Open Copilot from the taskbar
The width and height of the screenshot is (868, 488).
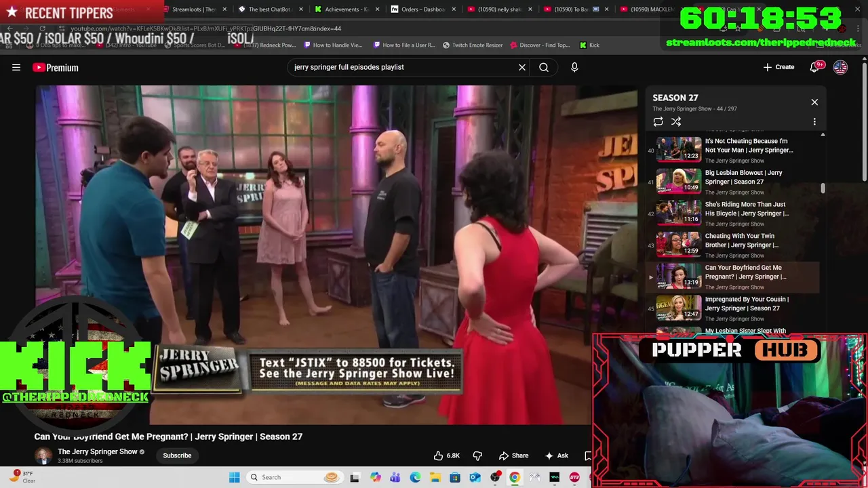(x=375, y=477)
